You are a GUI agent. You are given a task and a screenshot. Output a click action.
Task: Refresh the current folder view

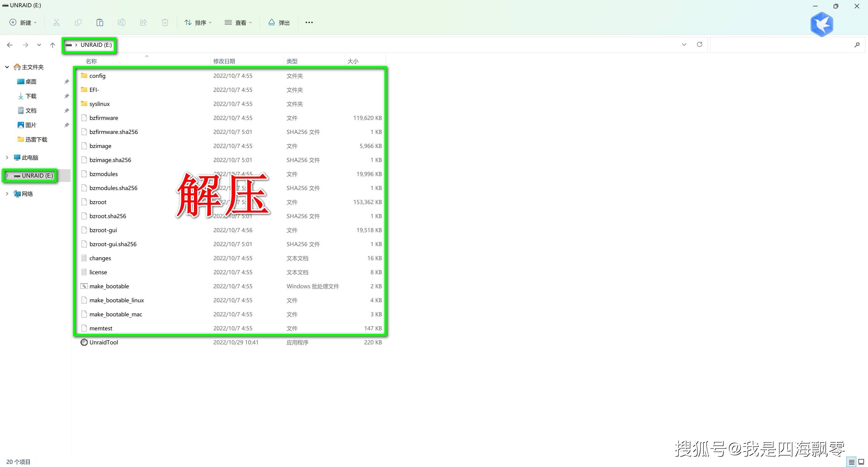coord(700,45)
